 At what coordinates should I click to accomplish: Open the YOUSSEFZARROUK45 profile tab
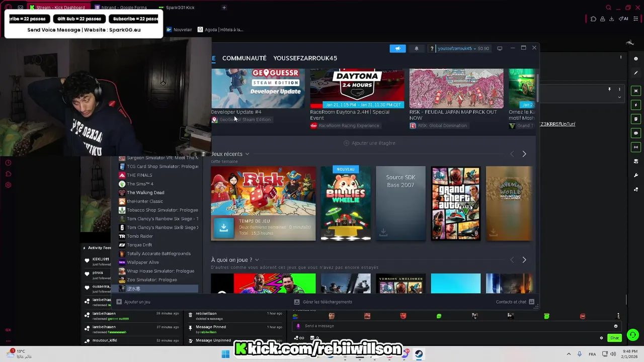click(x=305, y=58)
